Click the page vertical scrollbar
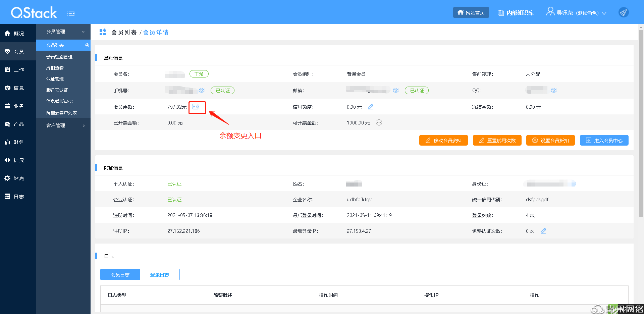This screenshot has width=644, height=314. tap(641, 123)
